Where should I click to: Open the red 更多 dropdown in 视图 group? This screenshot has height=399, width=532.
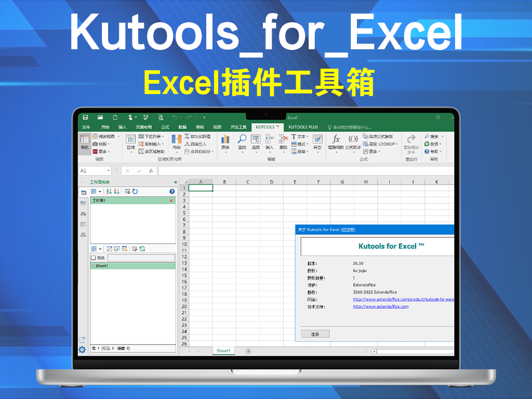pyautogui.click(x=101, y=152)
